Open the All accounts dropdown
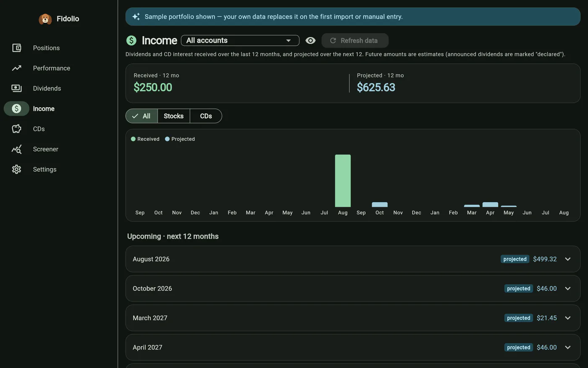The width and height of the screenshot is (588, 368). pyautogui.click(x=240, y=40)
